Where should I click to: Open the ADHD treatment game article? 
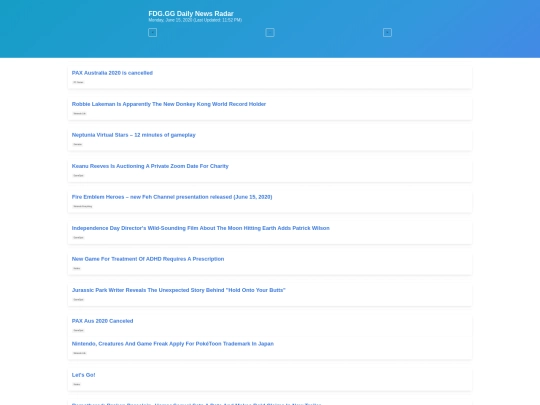(x=148, y=259)
